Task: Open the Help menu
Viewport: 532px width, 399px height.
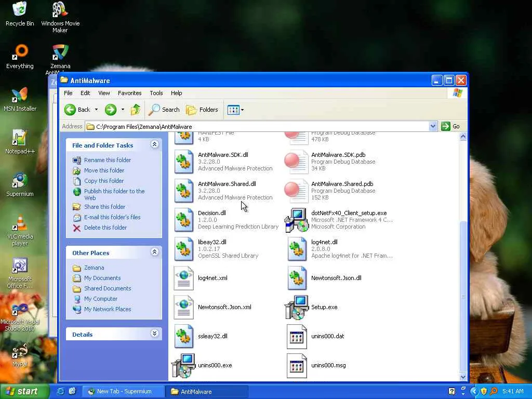Action: pos(176,93)
